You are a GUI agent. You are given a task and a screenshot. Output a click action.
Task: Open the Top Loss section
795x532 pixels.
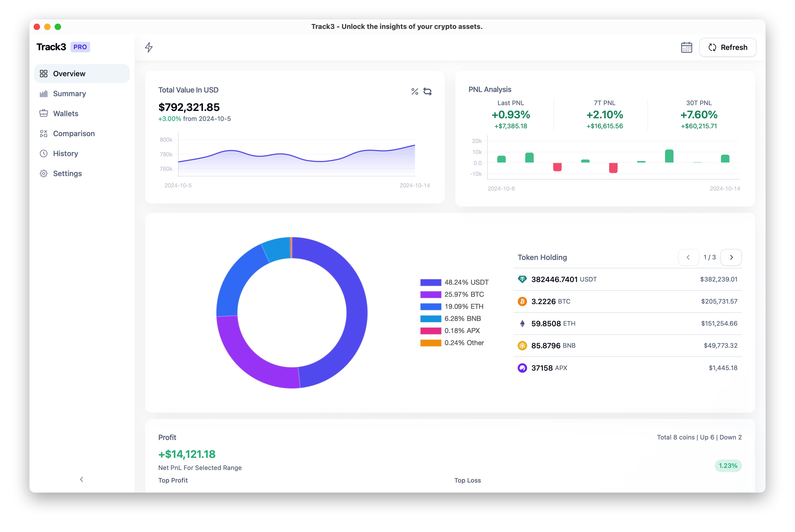tap(468, 480)
